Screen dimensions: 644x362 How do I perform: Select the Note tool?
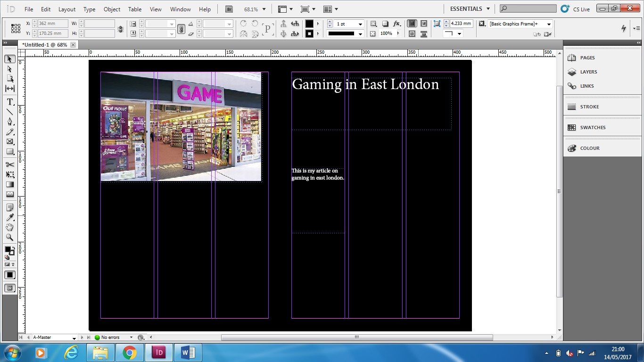pyautogui.click(x=9, y=207)
